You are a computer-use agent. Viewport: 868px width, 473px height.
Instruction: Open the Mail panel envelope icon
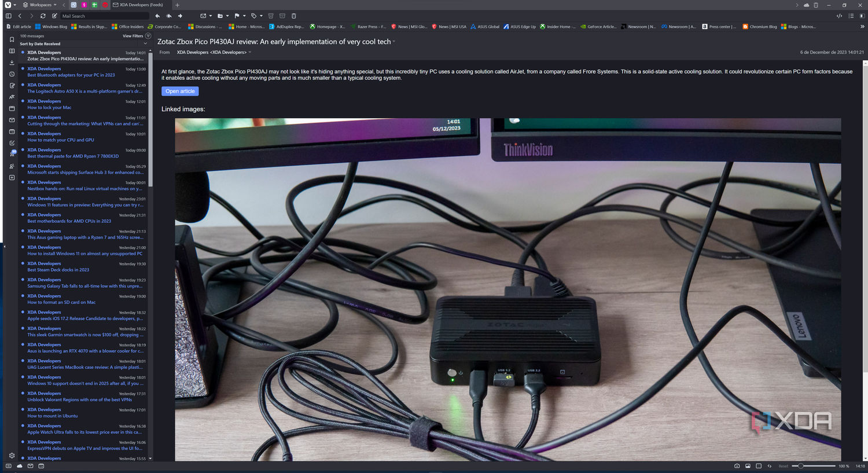(12, 120)
